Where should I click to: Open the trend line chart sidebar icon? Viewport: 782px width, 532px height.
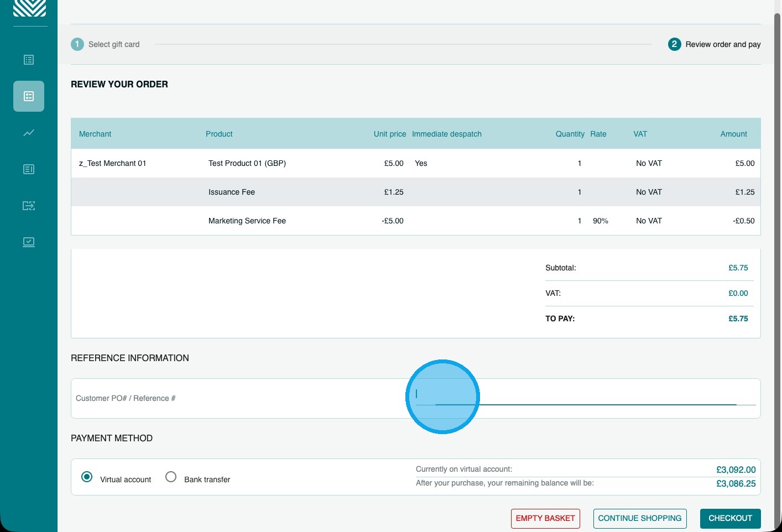(x=29, y=133)
